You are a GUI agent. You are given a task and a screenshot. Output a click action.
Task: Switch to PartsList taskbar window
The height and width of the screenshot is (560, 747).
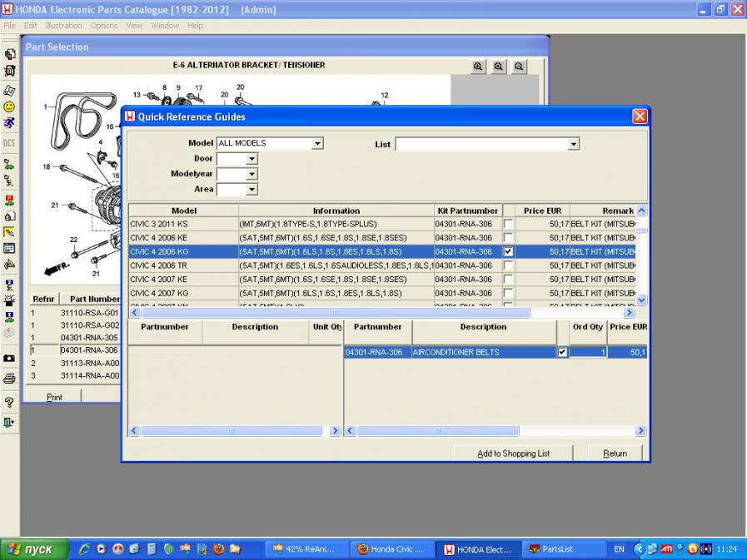tap(563, 549)
